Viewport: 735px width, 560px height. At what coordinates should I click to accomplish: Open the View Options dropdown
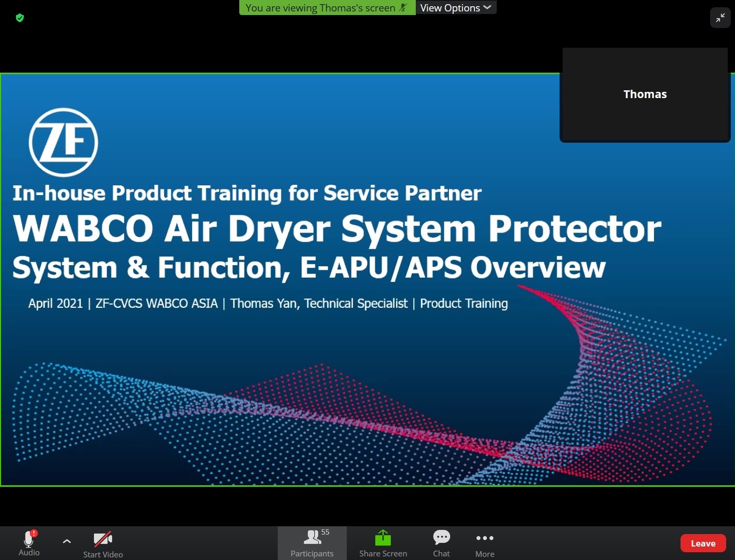[x=456, y=8]
